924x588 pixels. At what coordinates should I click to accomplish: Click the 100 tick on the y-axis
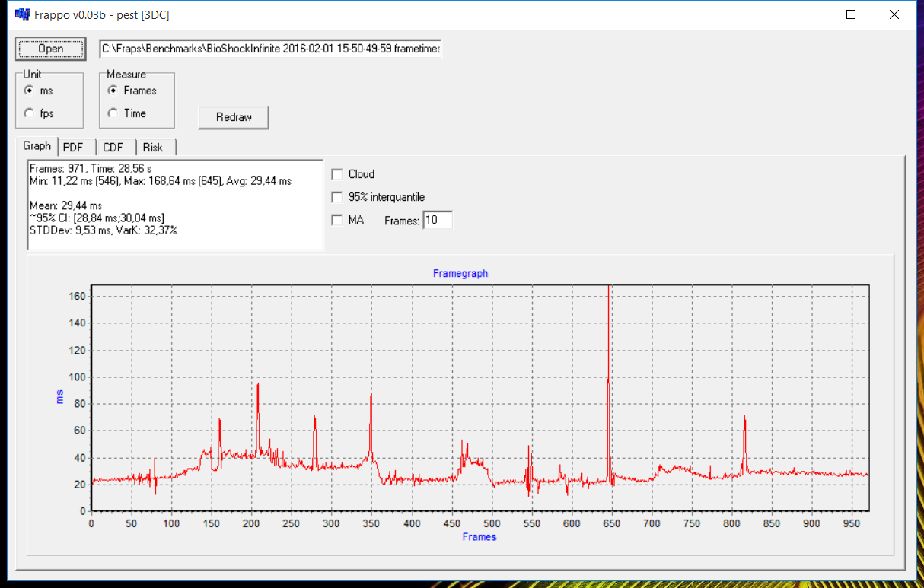click(x=78, y=377)
